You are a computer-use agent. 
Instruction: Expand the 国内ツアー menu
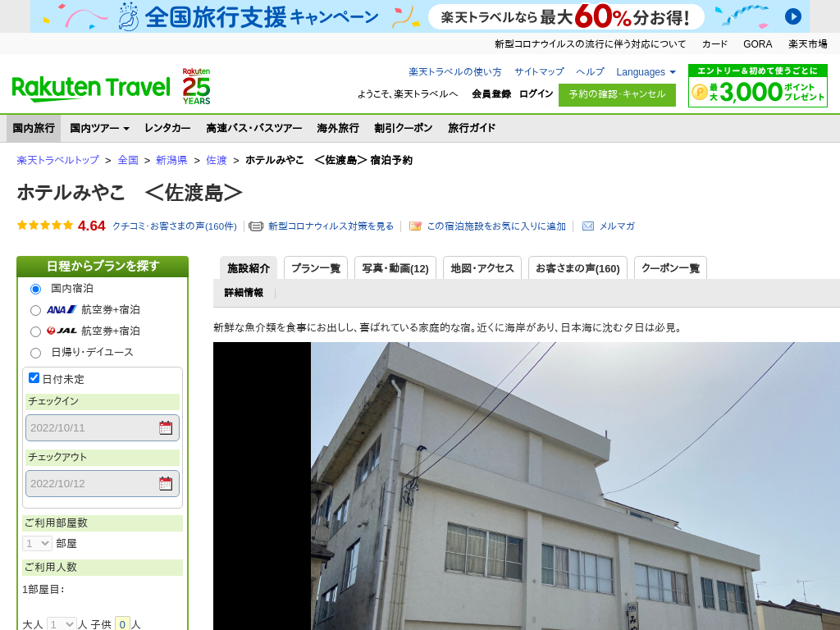[x=99, y=128]
